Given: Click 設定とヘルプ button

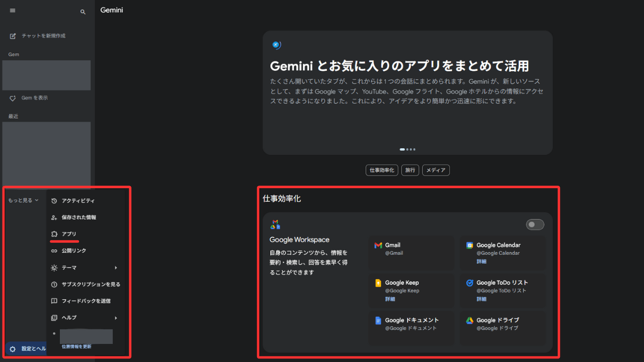Looking at the screenshot, I should click(27, 349).
